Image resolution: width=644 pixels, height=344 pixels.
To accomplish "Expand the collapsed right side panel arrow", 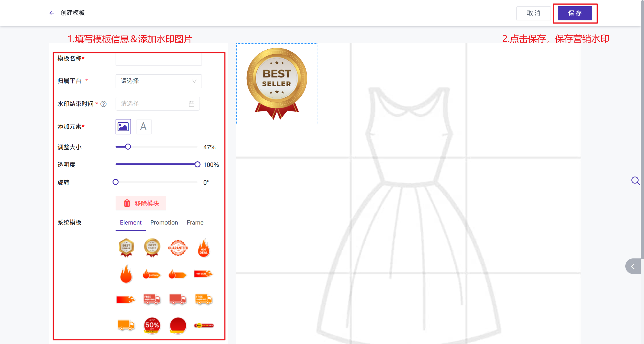I will click(633, 266).
